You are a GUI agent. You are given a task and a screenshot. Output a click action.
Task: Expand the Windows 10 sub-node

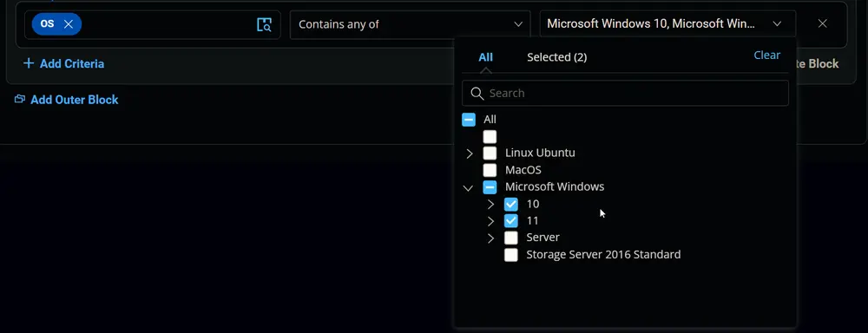[x=490, y=205]
